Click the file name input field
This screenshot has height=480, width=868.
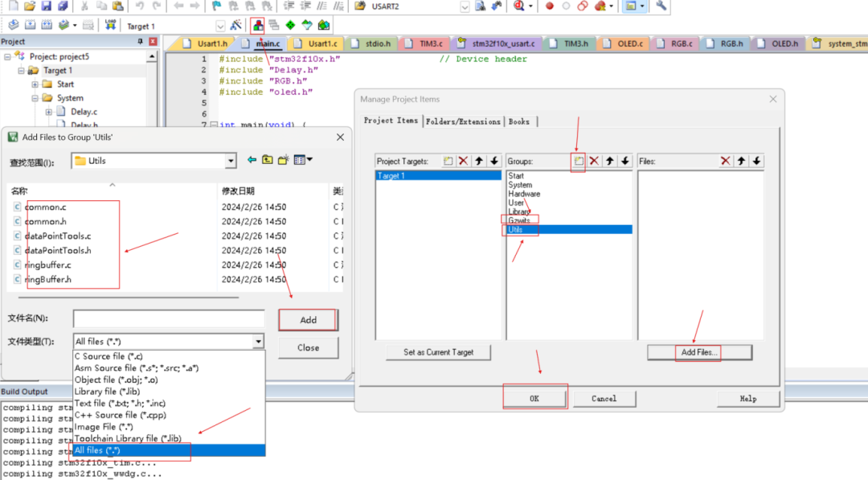pyautogui.click(x=169, y=318)
